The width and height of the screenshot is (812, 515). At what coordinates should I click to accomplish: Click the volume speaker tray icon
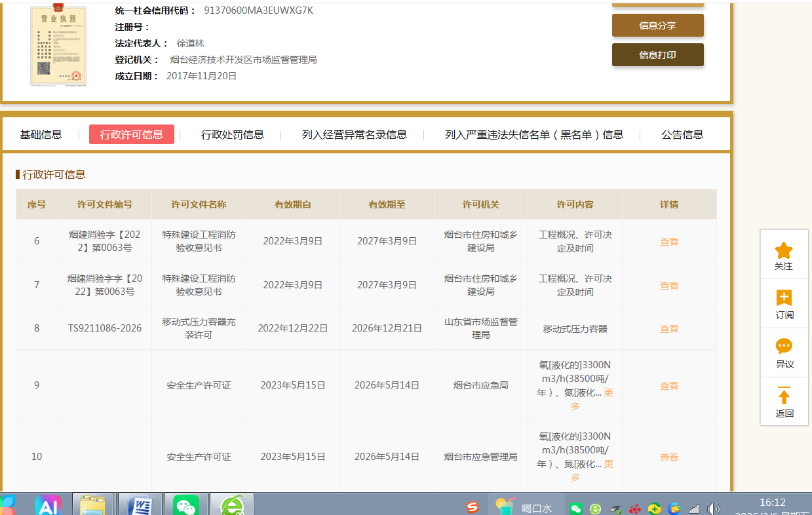pyautogui.click(x=714, y=508)
